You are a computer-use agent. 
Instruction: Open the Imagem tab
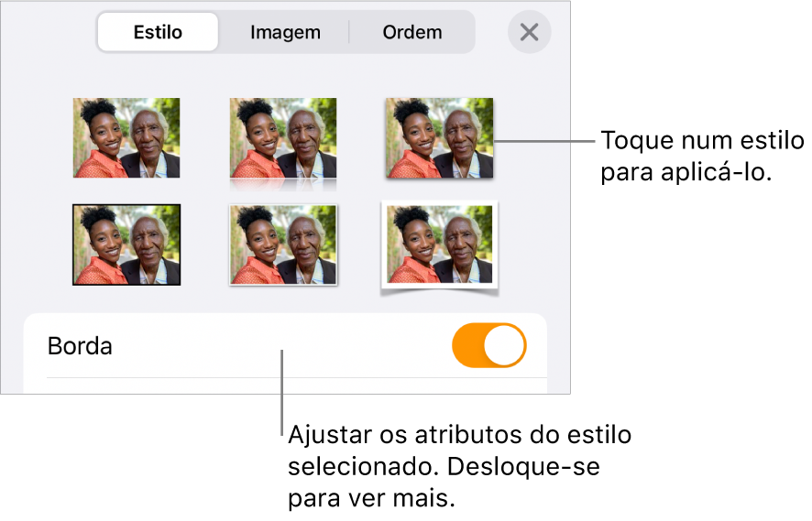[x=285, y=32]
